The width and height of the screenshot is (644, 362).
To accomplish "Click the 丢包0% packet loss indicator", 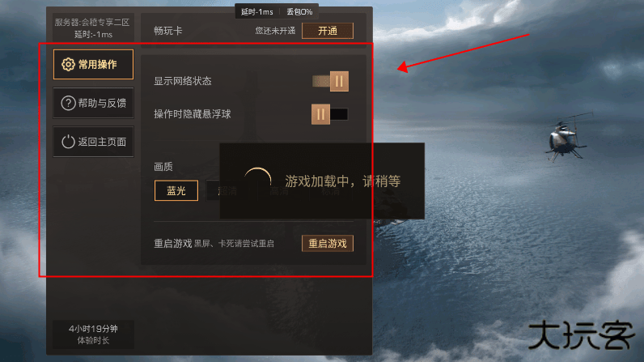I will 299,12.
